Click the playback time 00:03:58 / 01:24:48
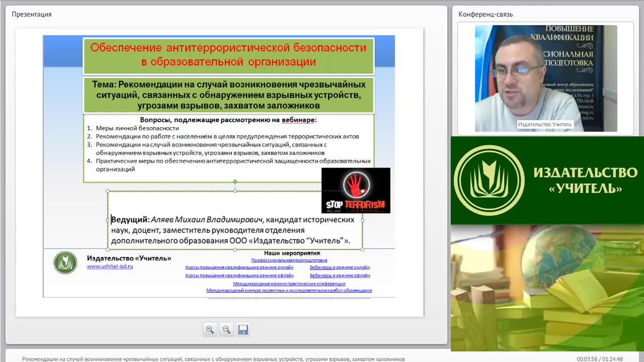The height and width of the screenshot is (362, 644). click(x=600, y=359)
